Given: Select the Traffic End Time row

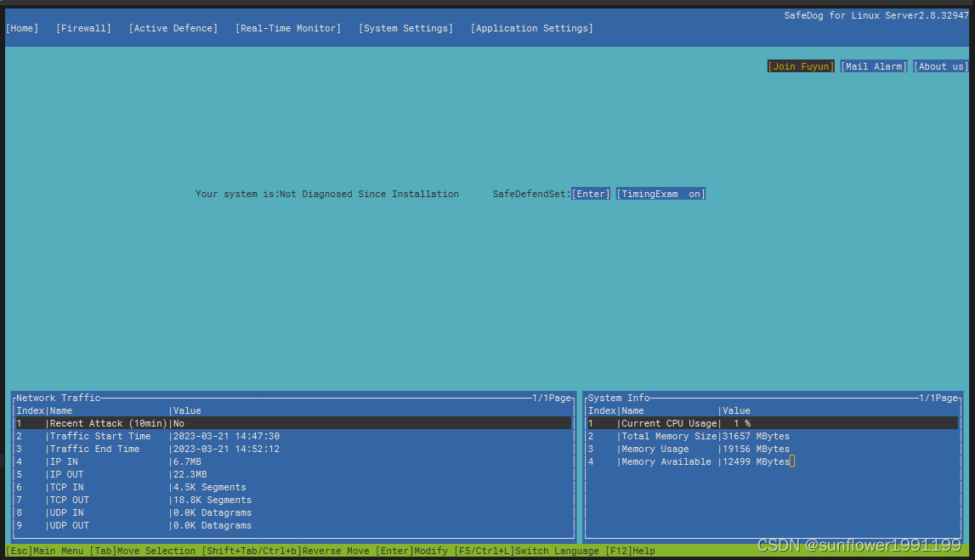Looking at the screenshot, I should click(x=293, y=449).
